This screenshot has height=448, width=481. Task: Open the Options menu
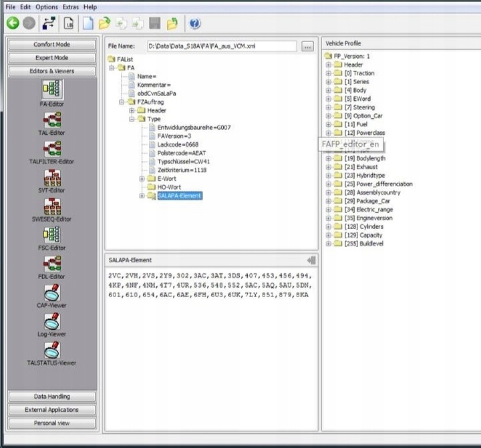coord(47,7)
